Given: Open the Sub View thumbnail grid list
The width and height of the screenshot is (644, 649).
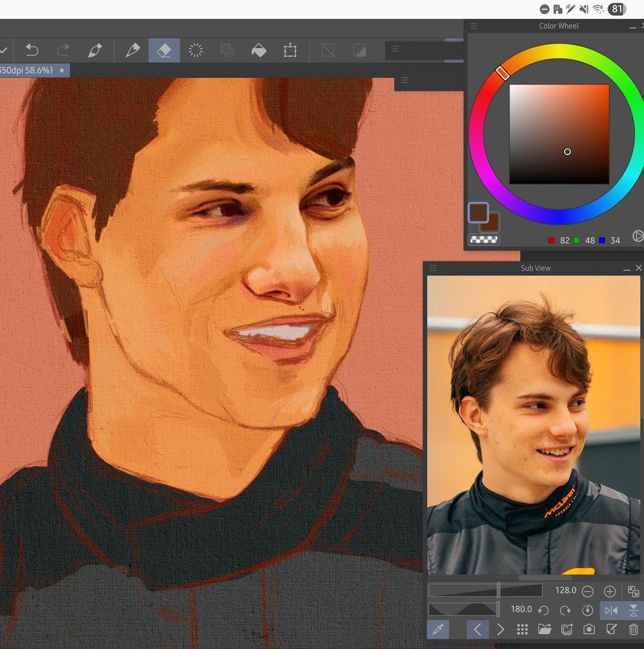Looking at the screenshot, I should (523, 629).
